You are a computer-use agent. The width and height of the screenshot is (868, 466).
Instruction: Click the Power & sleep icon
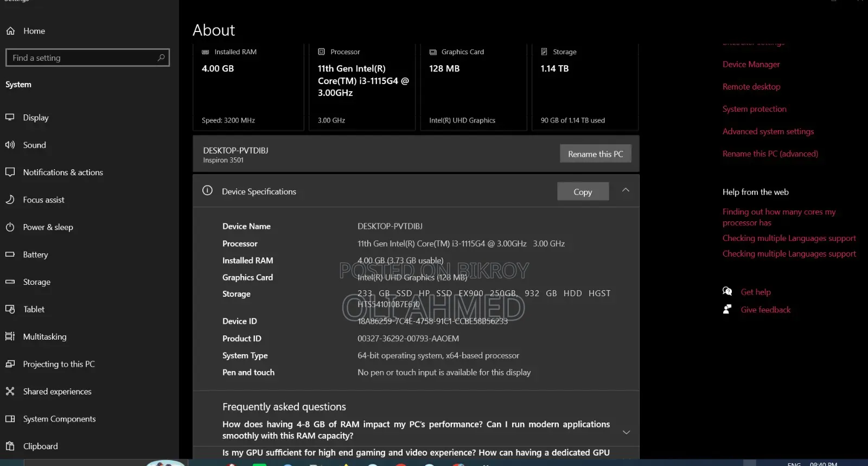tap(10, 227)
